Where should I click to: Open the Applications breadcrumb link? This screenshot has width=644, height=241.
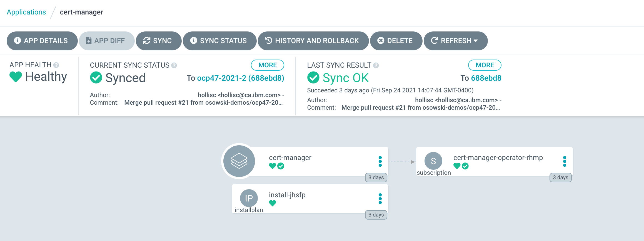[x=26, y=12]
